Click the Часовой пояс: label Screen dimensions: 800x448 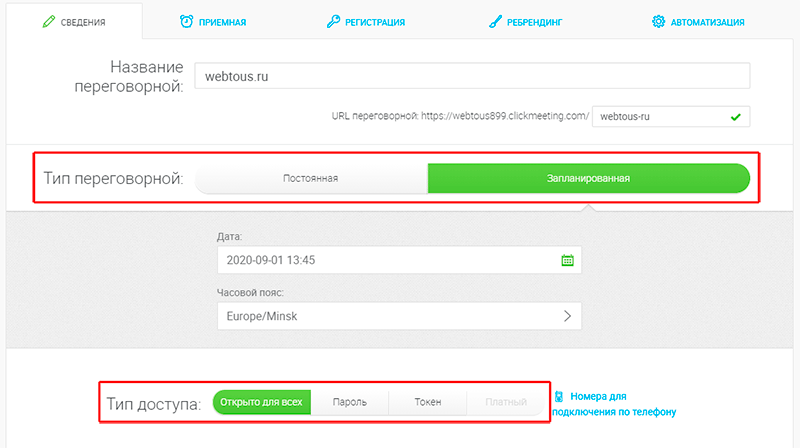(x=250, y=293)
